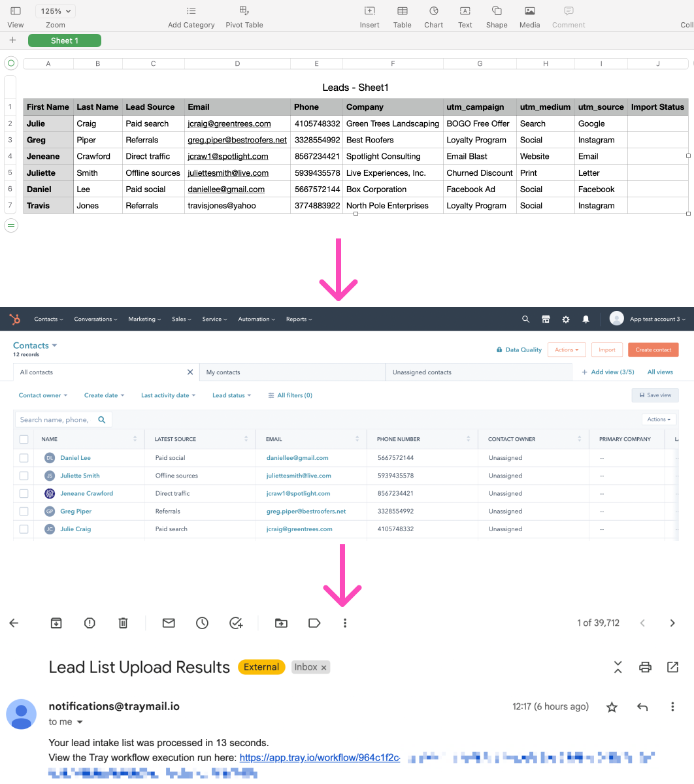Click All filters (0)
The width and height of the screenshot is (694, 784).
[290, 395]
